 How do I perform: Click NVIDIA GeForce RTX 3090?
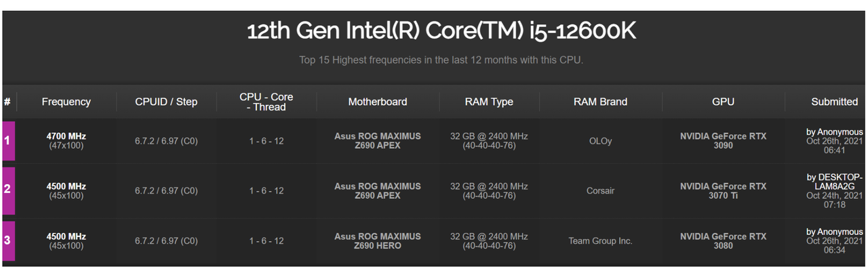(x=723, y=141)
